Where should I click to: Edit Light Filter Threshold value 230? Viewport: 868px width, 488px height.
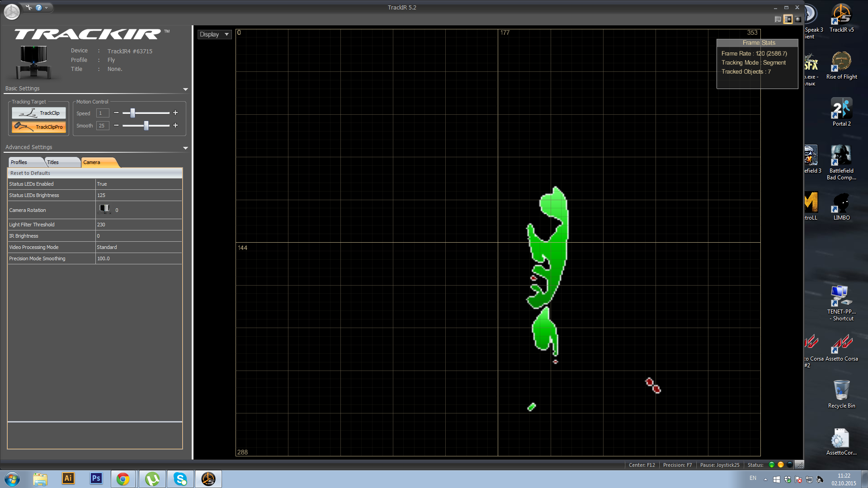[x=138, y=225]
